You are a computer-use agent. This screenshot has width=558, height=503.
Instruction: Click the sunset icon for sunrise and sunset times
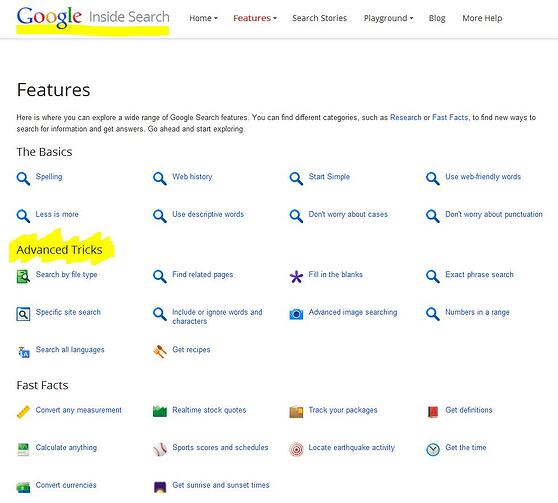coord(159,487)
